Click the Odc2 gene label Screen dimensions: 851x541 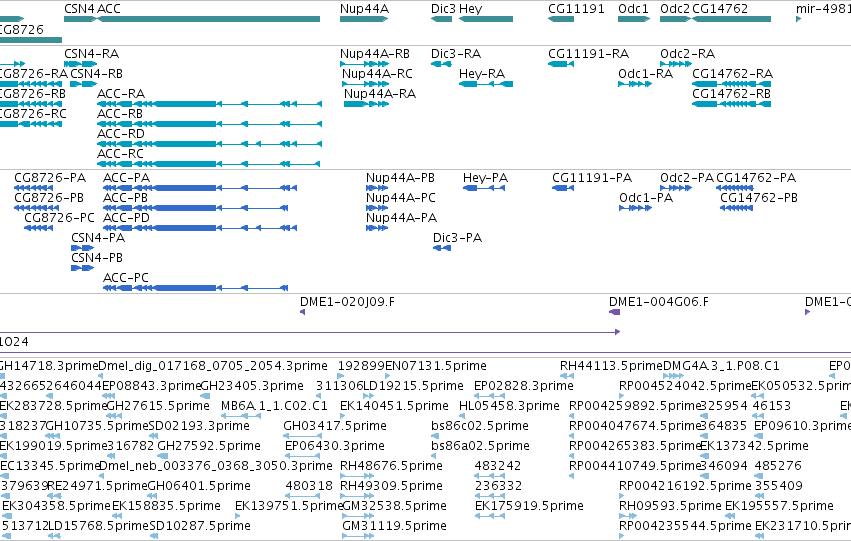point(675,9)
